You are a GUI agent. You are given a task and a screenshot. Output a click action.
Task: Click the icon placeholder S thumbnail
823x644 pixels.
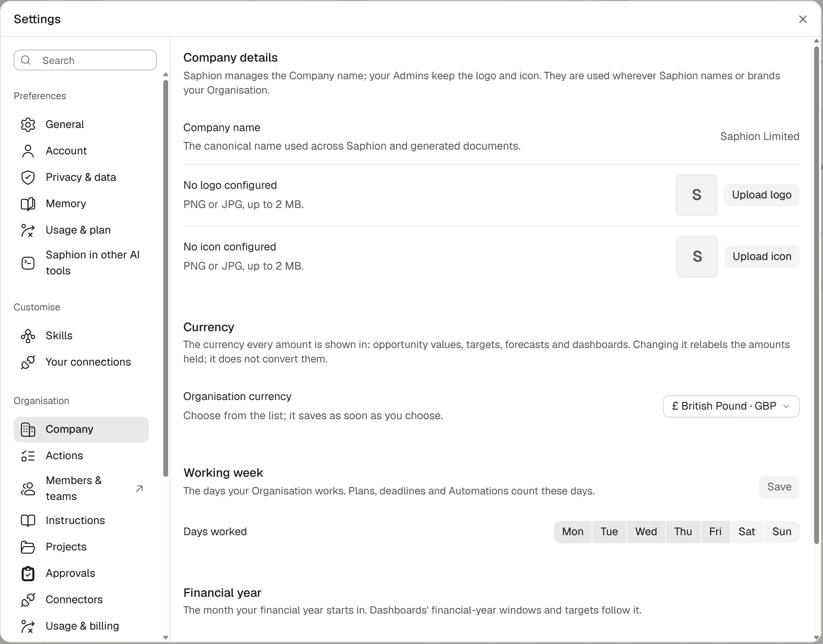[x=697, y=257]
